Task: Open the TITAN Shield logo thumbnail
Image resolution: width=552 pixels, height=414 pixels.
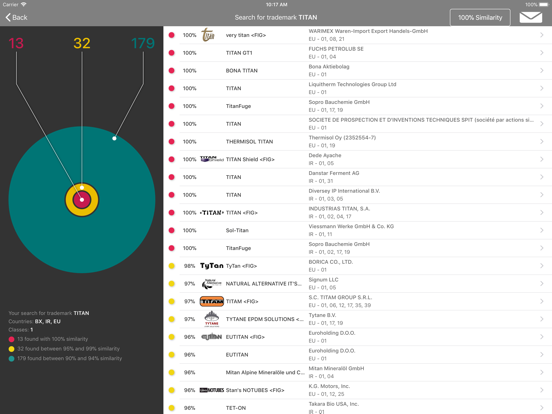Action: (212, 159)
